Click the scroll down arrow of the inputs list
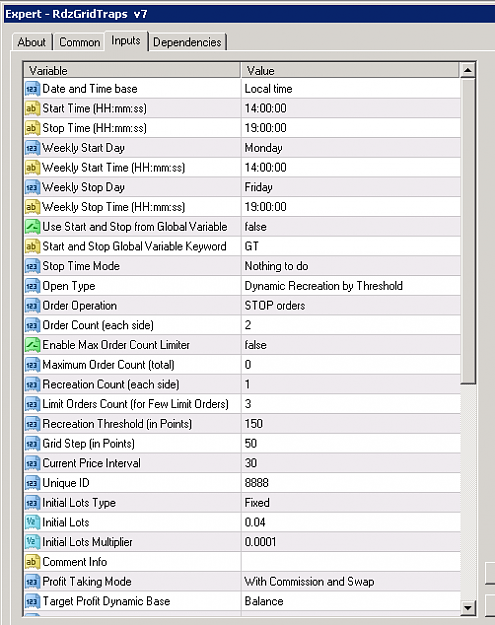The height and width of the screenshot is (625, 495). pos(468,608)
